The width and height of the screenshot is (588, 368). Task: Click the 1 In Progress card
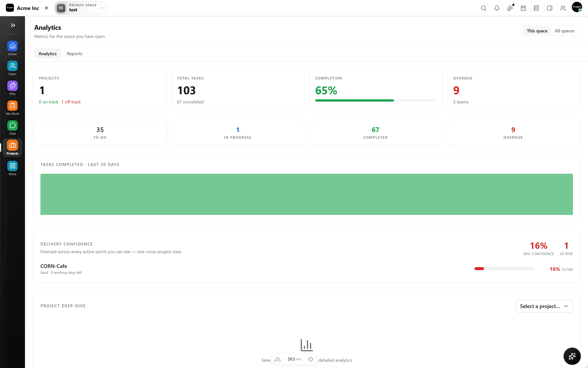238,132
